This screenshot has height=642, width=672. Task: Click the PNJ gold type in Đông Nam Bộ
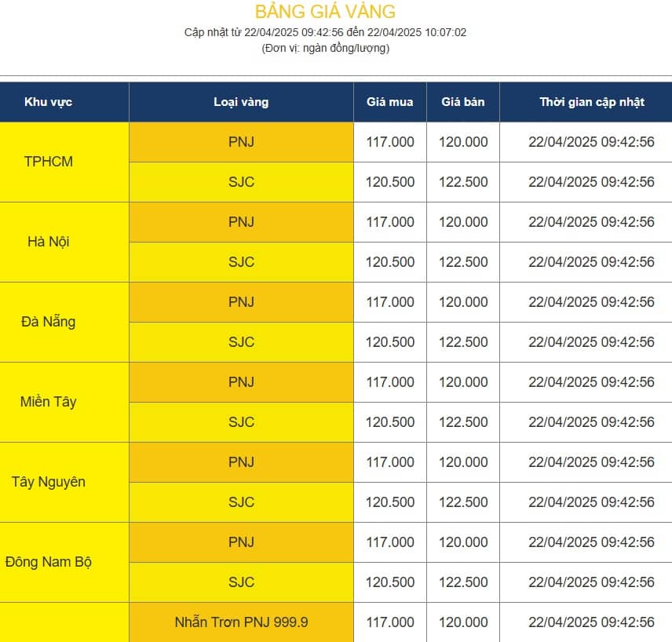click(241, 542)
